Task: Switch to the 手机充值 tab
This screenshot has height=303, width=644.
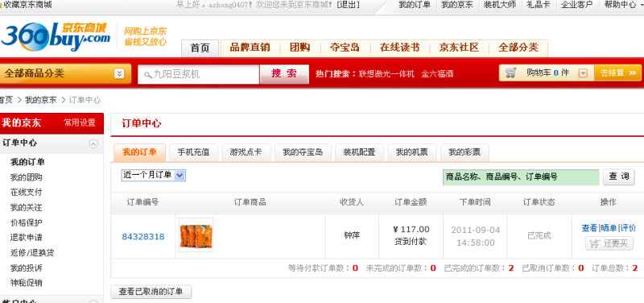Action: click(193, 152)
